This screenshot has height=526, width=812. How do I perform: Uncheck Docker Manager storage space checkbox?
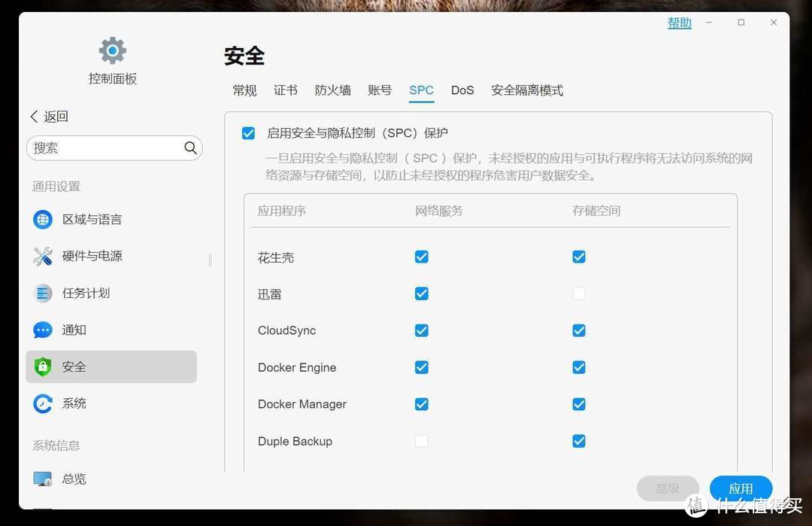pyautogui.click(x=579, y=404)
